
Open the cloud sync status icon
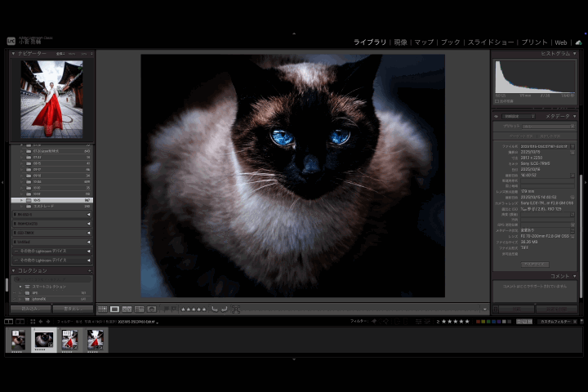pos(579,42)
